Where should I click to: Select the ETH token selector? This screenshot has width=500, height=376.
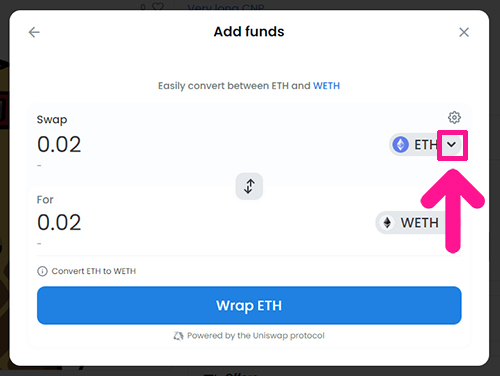426,145
